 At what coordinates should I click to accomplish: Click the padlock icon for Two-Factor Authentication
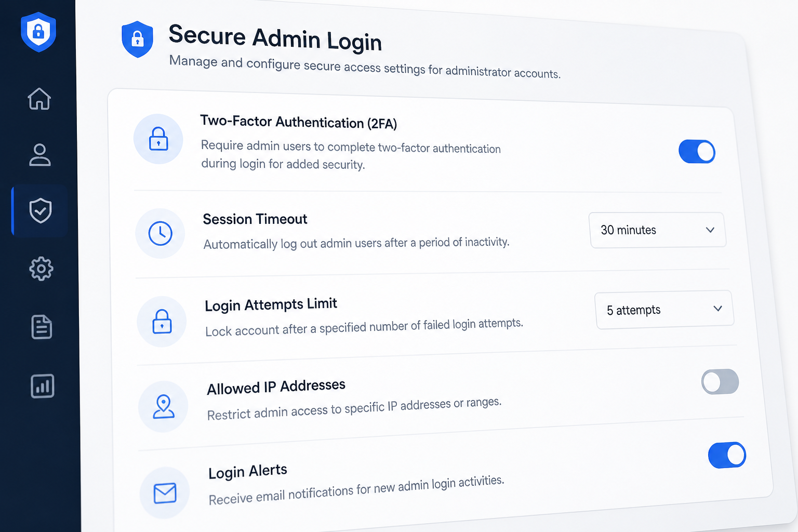pyautogui.click(x=158, y=139)
